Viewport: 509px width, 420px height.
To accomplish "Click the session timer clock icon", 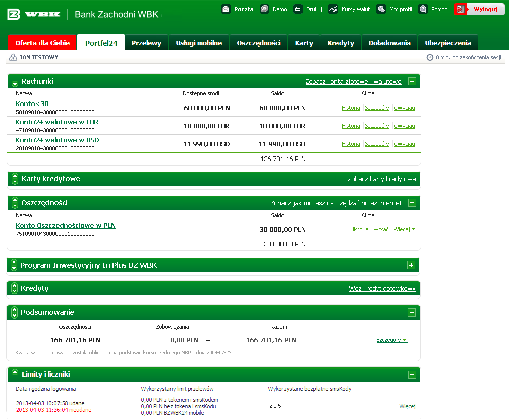I will click(430, 57).
